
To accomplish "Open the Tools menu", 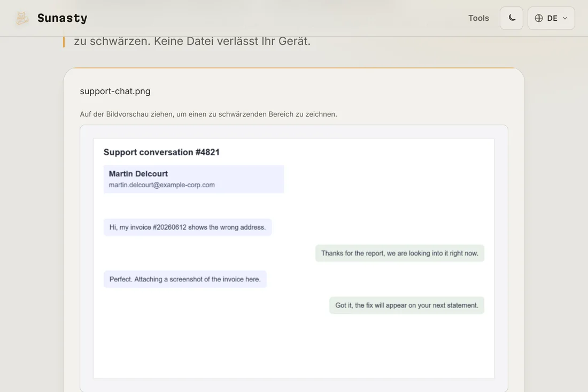I will (x=478, y=18).
